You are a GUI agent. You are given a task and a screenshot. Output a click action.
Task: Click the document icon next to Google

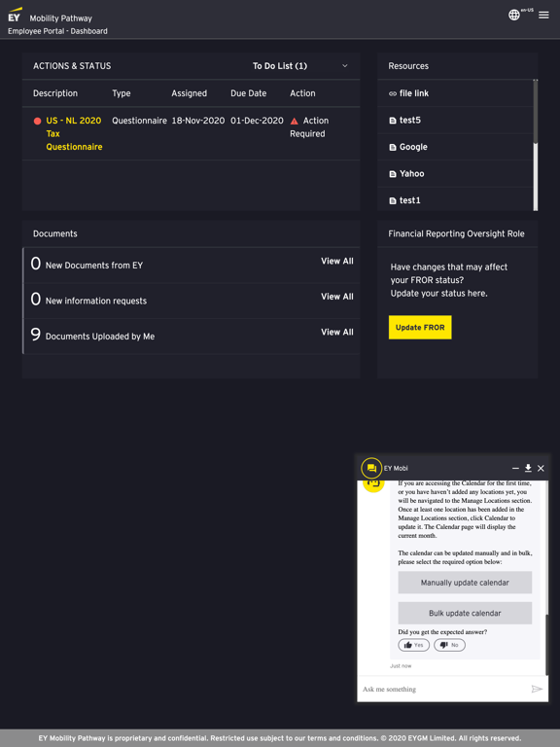pyautogui.click(x=393, y=147)
